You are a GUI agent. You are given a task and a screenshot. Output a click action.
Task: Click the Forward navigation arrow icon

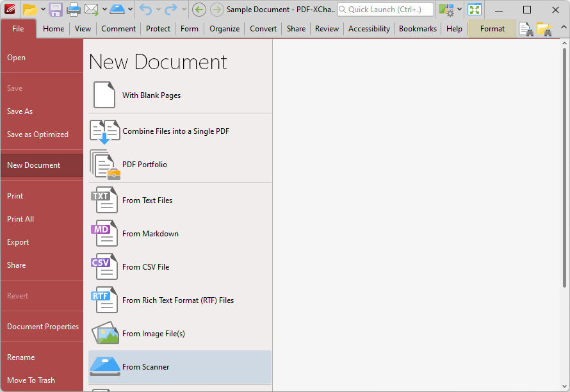pos(217,10)
